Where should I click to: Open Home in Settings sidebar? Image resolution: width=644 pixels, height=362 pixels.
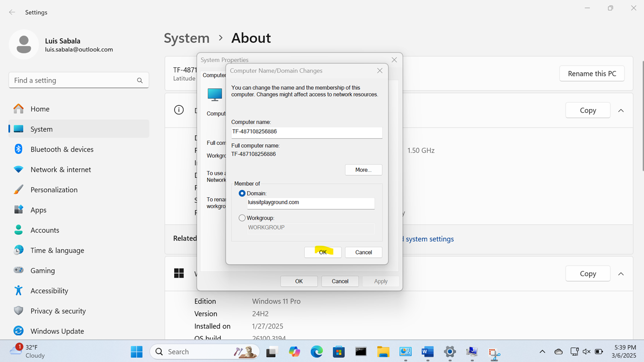[79, 109]
